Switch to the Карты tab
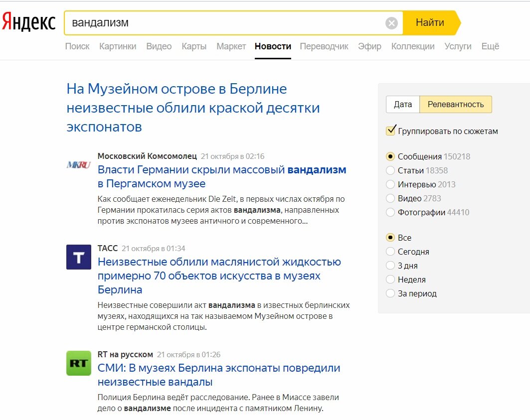Screen dimensions: 530x420 click(x=194, y=46)
